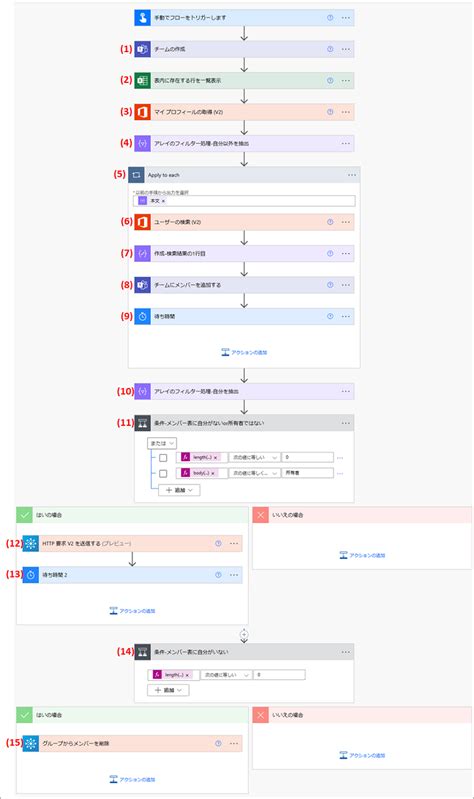
Task: Click the HTTP 要求 V2 step icon
Action: coord(31,544)
